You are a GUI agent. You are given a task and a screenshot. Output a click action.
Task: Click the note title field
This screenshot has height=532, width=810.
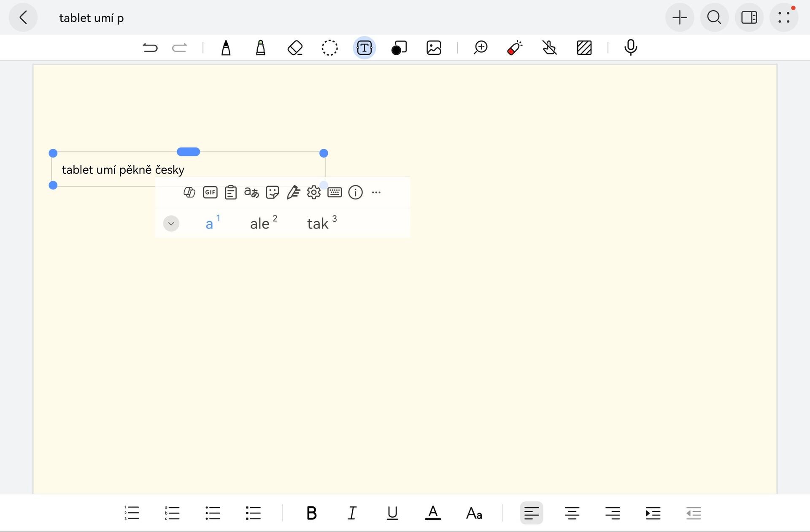click(x=92, y=18)
